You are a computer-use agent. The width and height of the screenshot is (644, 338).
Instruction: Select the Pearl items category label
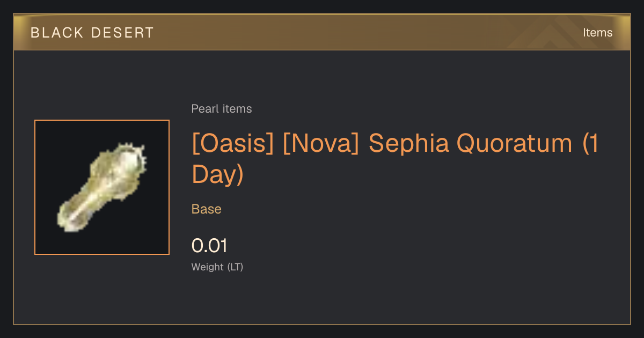tap(222, 109)
